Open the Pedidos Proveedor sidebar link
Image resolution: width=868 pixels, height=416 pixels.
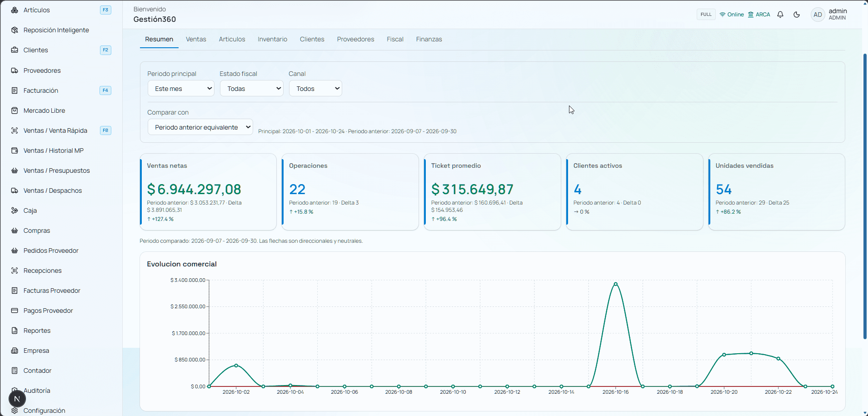click(x=51, y=251)
